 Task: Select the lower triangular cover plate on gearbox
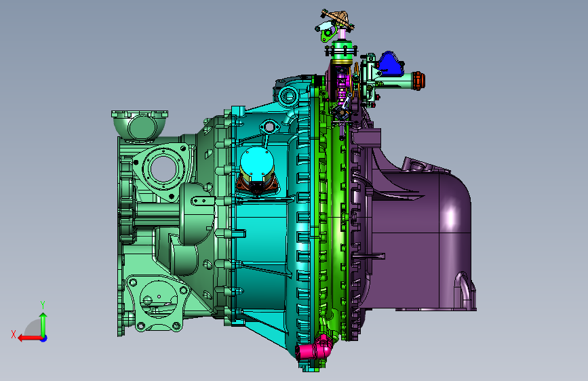[x=157, y=302]
